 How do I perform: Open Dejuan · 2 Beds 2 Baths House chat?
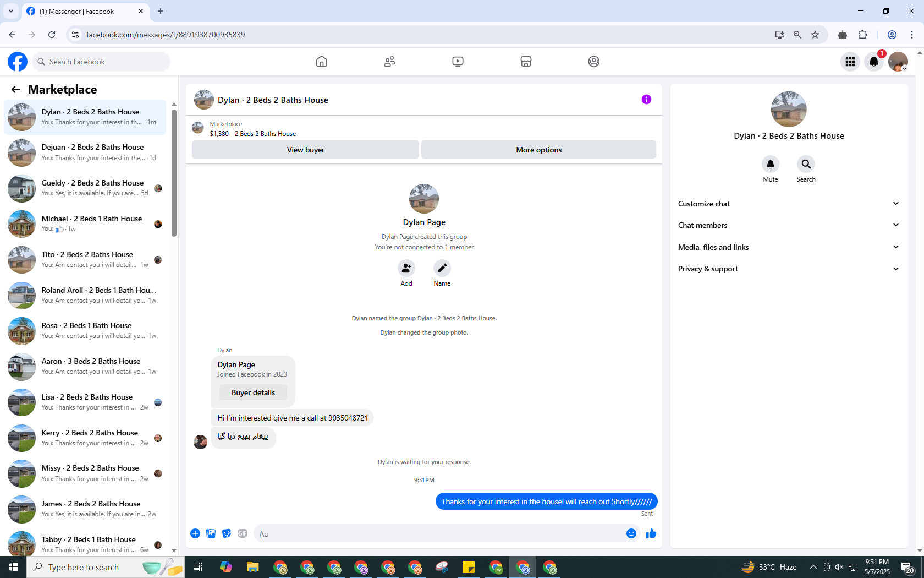[x=85, y=152]
